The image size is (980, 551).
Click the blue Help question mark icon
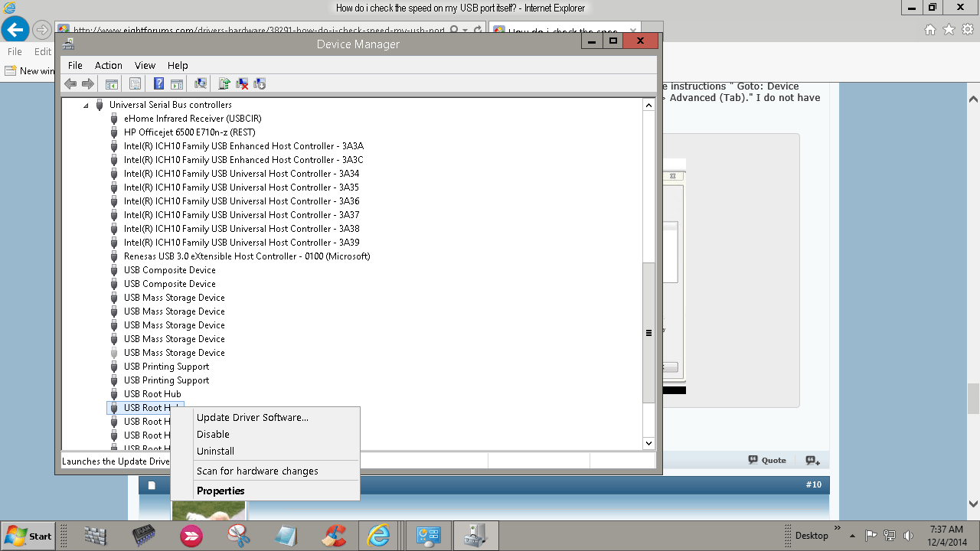tap(158, 83)
